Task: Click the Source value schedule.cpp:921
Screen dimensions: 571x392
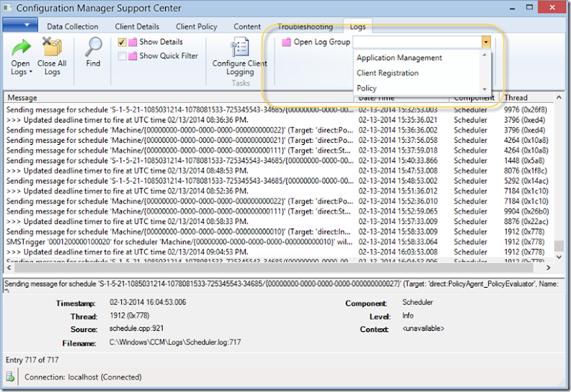Action: click(x=136, y=328)
